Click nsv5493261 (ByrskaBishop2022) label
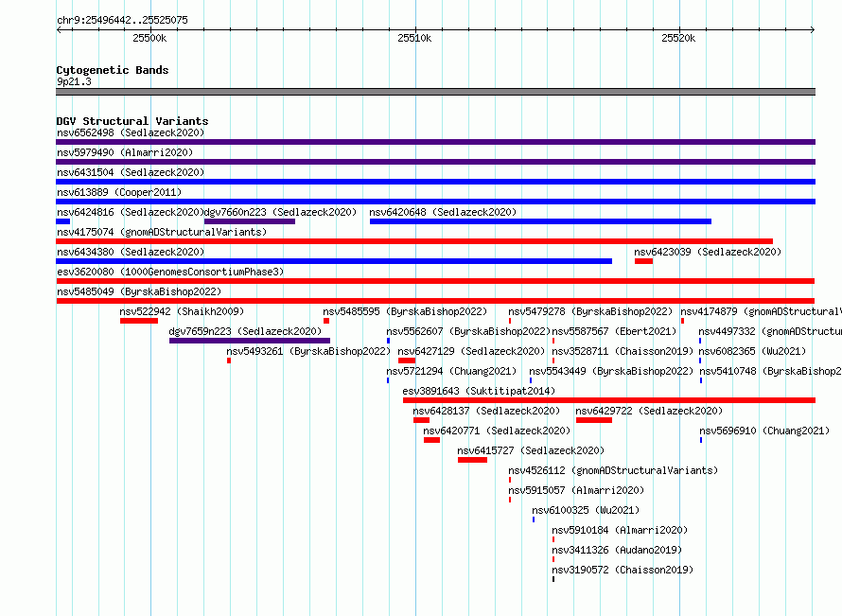Screen dimensions: 842x616 coord(308,351)
